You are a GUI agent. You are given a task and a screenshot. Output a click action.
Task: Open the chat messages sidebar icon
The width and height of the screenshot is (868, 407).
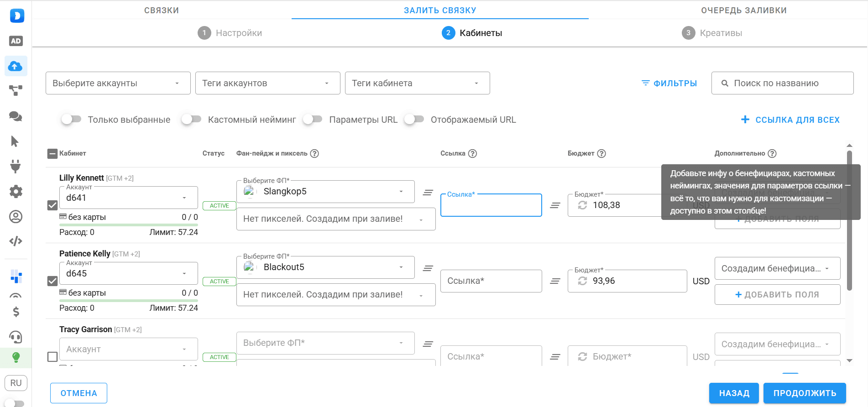click(16, 116)
